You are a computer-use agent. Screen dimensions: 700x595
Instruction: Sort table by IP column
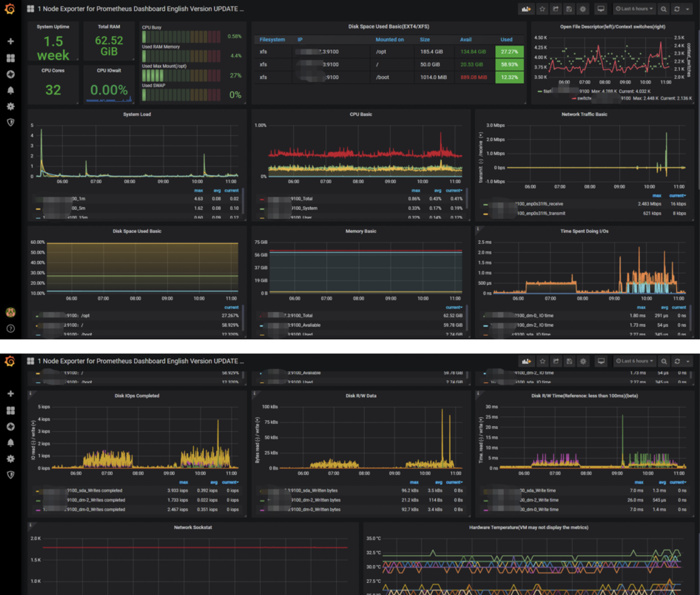coord(300,40)
